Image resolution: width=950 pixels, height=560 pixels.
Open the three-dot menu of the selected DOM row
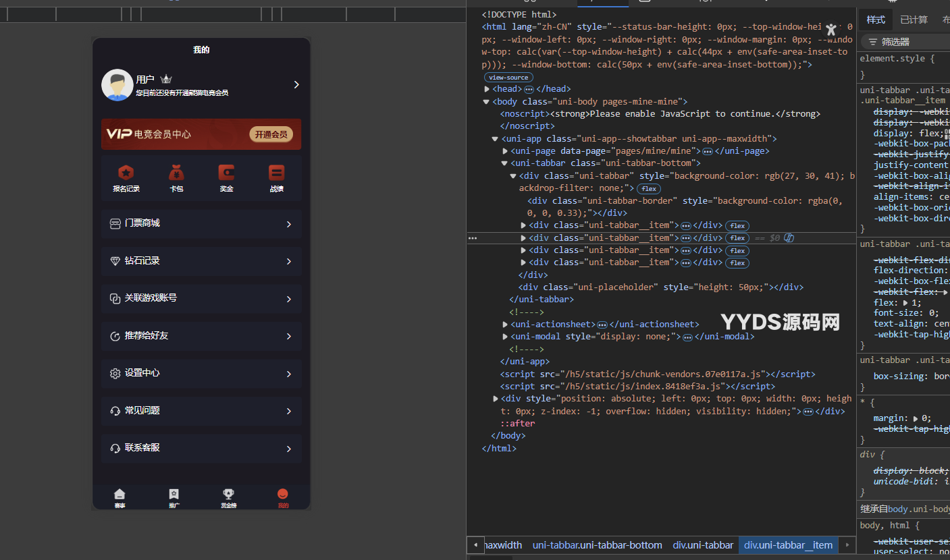473,238
